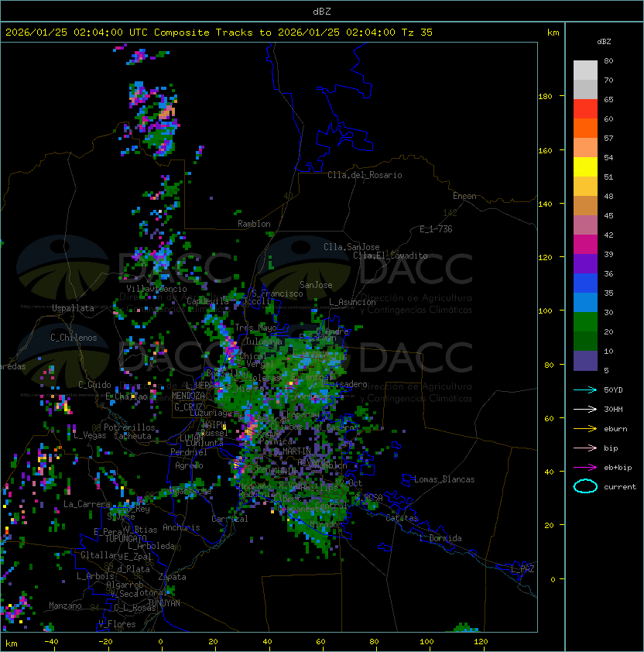Click the 'TUNUYAN' map label
Image resolution: width=644 pixels, height=652 pixels.
click(x=164, y=603)
